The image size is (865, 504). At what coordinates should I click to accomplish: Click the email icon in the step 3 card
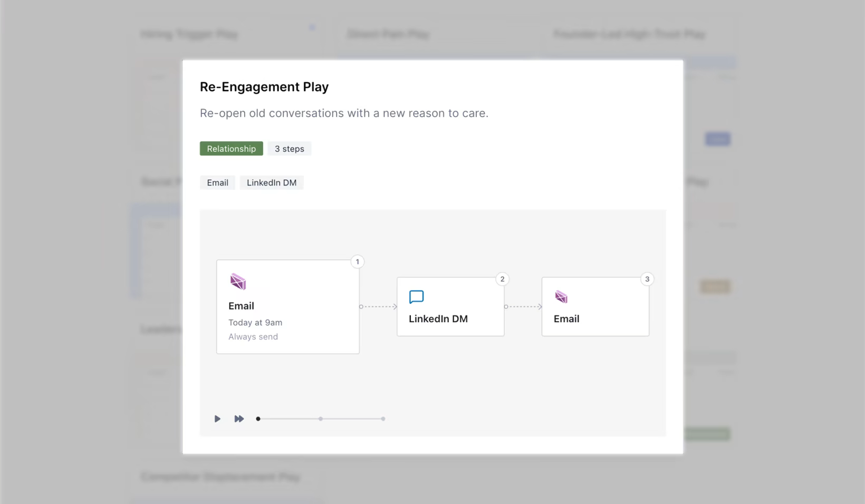pyautogui.click(x=561, y=297)
